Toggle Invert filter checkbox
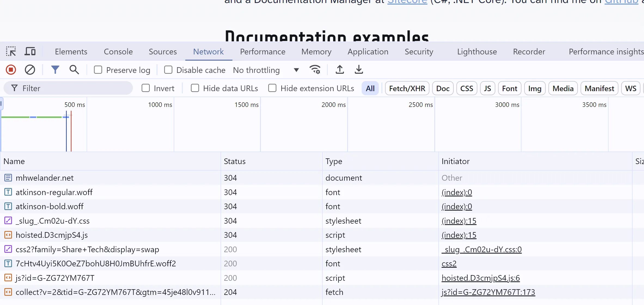The width and height of the screenshot is (644, 305). (x=146, y=88)
